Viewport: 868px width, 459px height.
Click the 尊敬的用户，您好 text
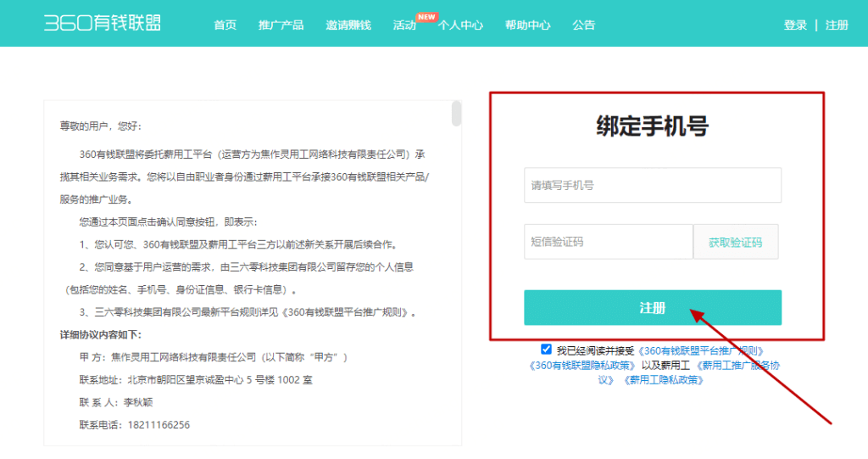tap(100, 126)
